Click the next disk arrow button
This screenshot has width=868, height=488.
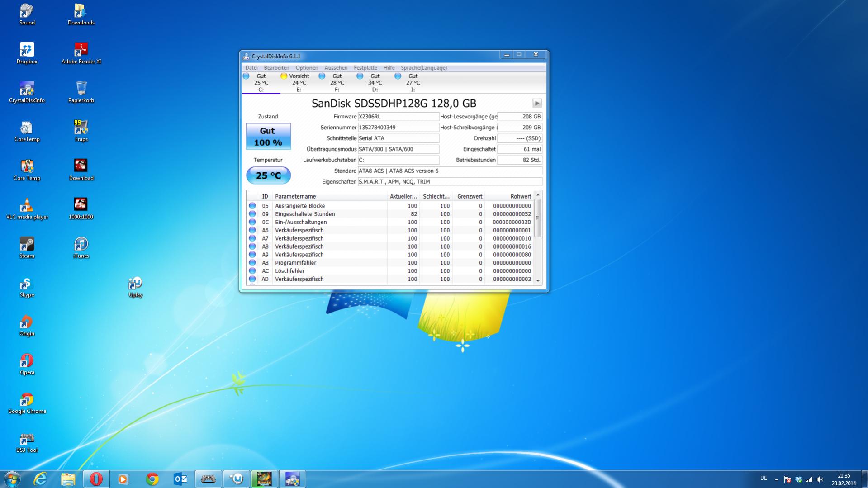click(x=537, y=104)
